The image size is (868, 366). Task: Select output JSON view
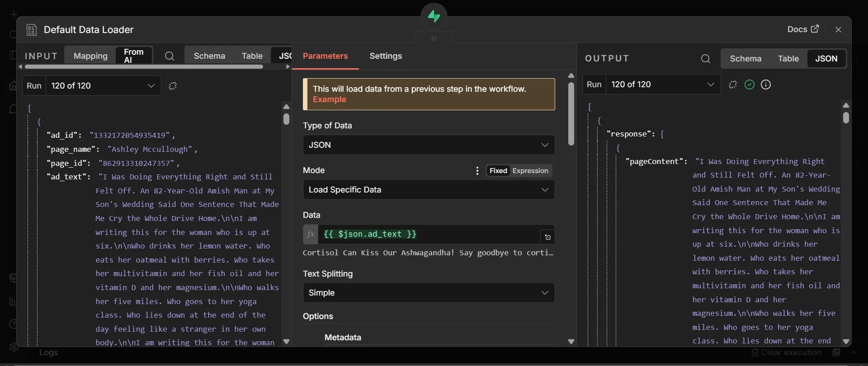pyautogui.click(x=826, y=59)
